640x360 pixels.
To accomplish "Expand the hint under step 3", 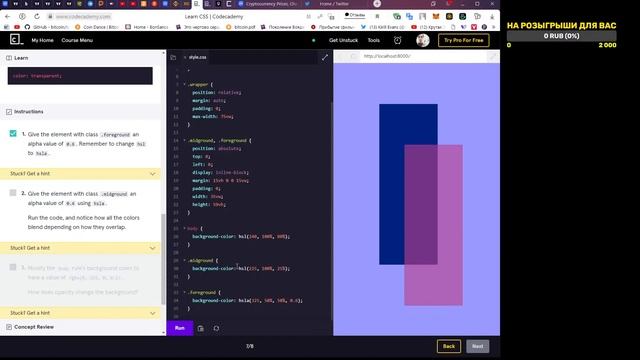I will pos(80,313).
